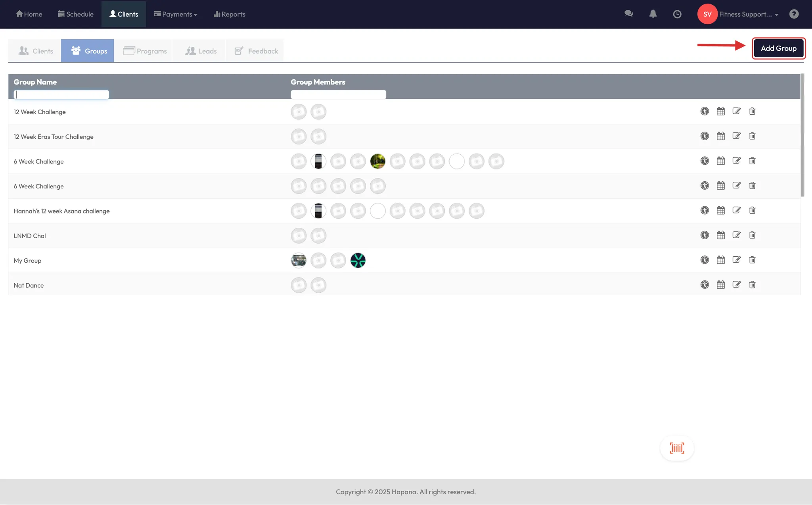Viewport: 812px width, 505px height.
Task: Click the barcode scanner floating button
Action: point(677,448)
